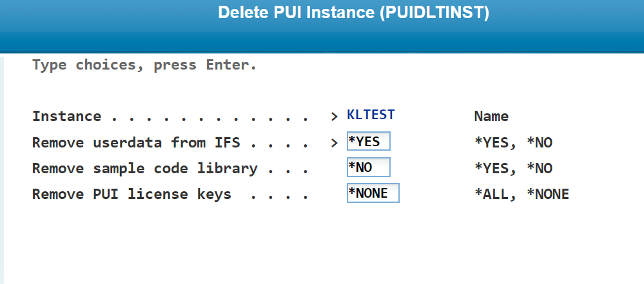Screen dimensions: 644x284
Task: Click the KLTEST instance value
Action: pos(371,115)
